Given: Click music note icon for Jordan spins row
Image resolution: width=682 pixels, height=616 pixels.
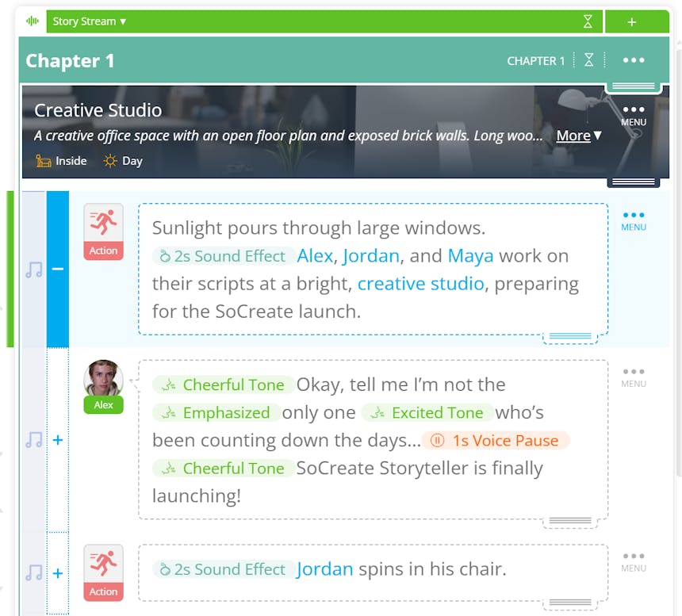Looking at the screenshot, I should [34, 573].
